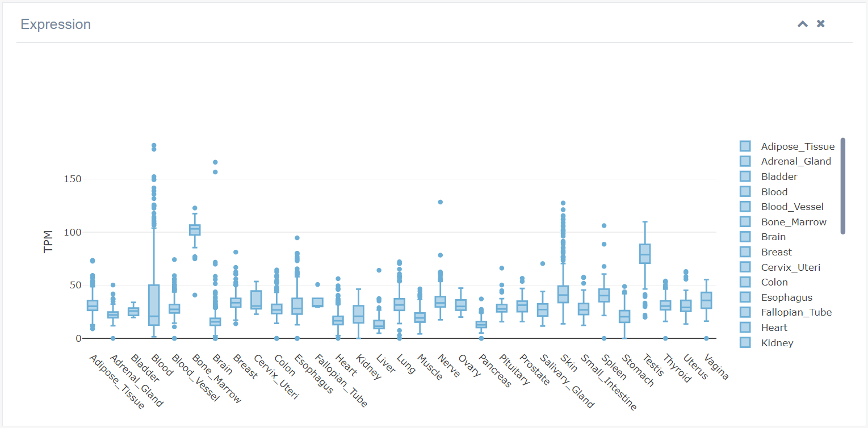The width and height of the screenshot is (868, 428).
Task: Click the Kidney legend label
Action: [777, 343]
